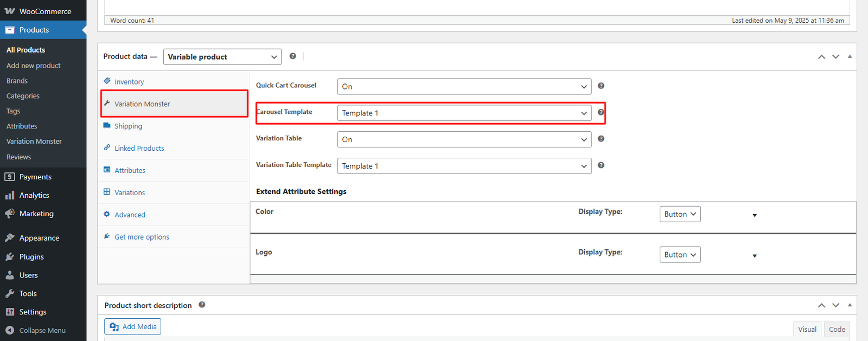Click help icon next to Variation Table Template

tap(601, 165)
